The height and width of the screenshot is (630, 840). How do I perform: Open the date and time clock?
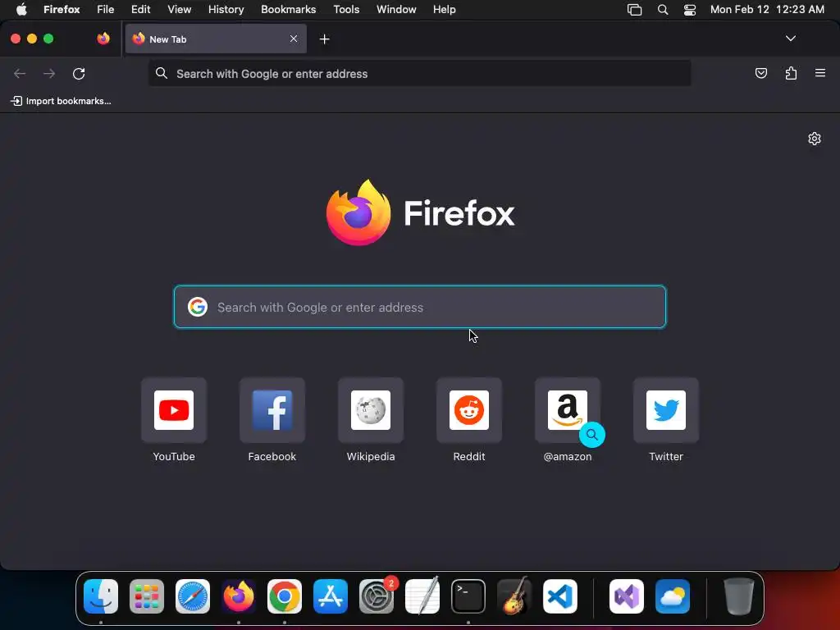click(767, 10)
